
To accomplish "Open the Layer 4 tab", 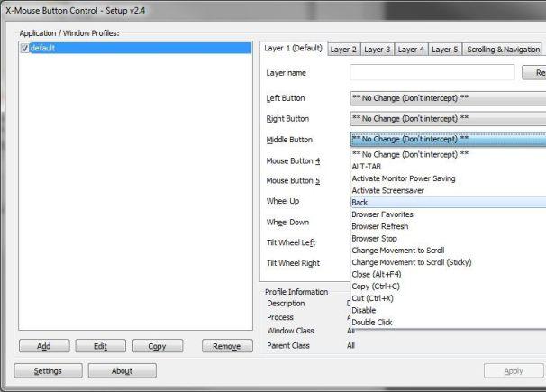I will 411,50.
